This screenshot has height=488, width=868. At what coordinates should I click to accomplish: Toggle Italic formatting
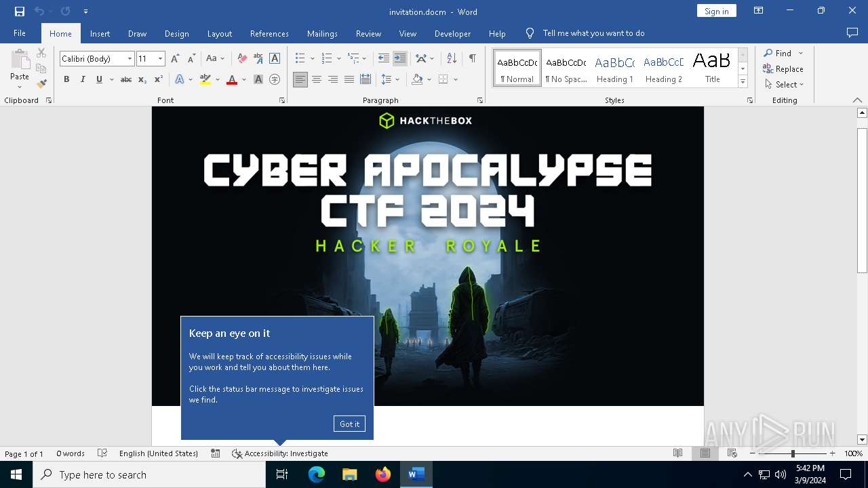point(83,80)
